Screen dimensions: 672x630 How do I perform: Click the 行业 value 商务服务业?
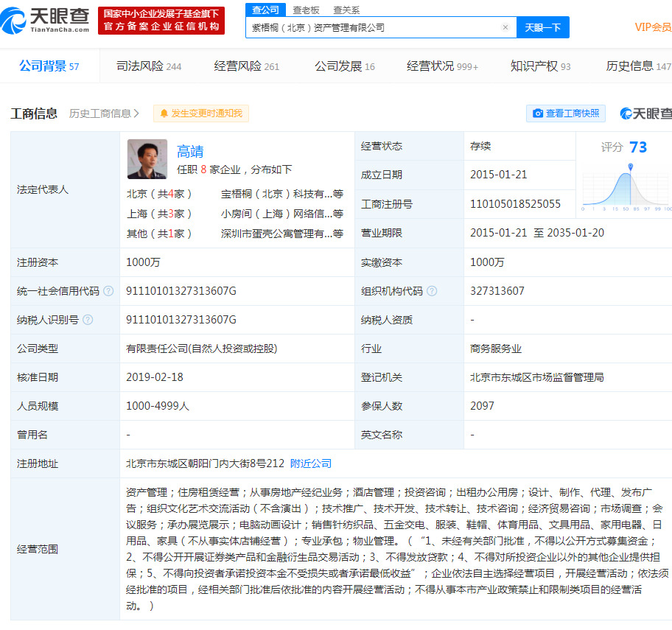[496, 349]
